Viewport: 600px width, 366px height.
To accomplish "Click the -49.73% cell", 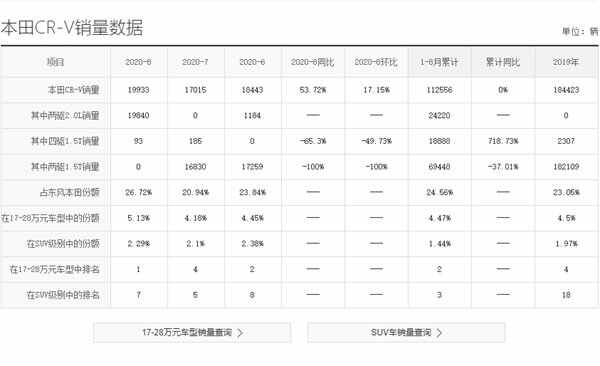I will tap(376, 141).
